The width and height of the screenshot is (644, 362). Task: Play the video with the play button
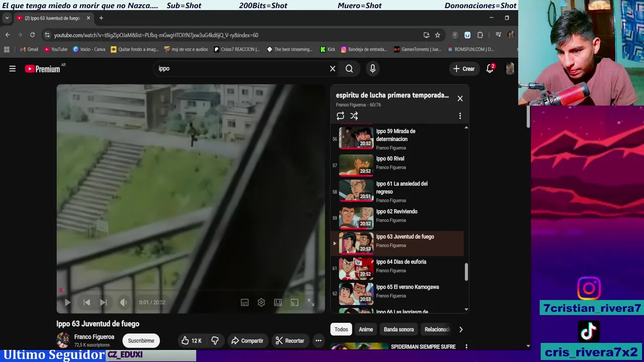pos(67,302)
